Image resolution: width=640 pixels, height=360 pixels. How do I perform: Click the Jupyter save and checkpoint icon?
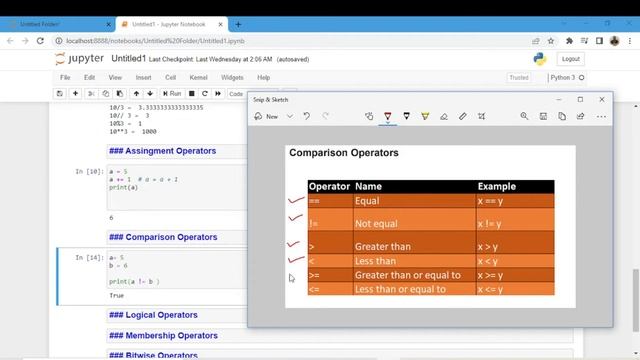(x=60, y=93)
